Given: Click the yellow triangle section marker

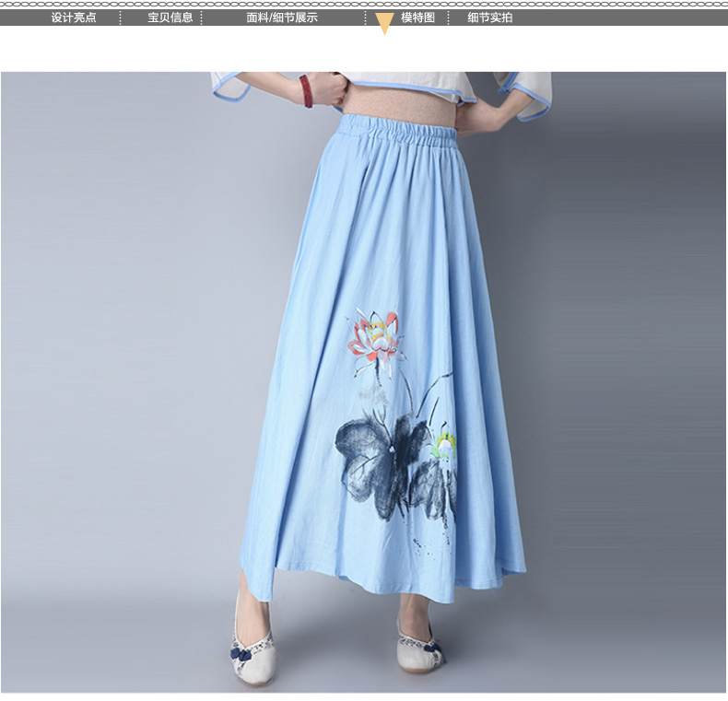Looking at the screenshot, I should click(384, 23).
